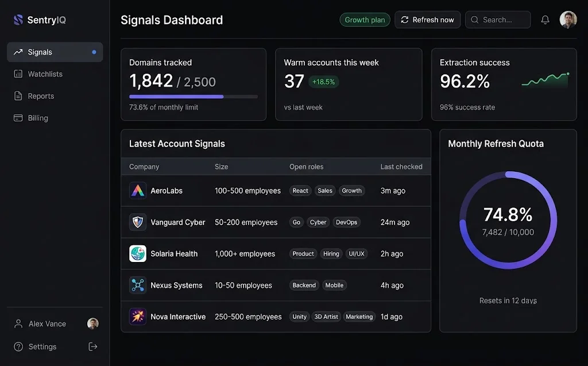
Task: Click the Cyber role tag
Action: point(318,222)
